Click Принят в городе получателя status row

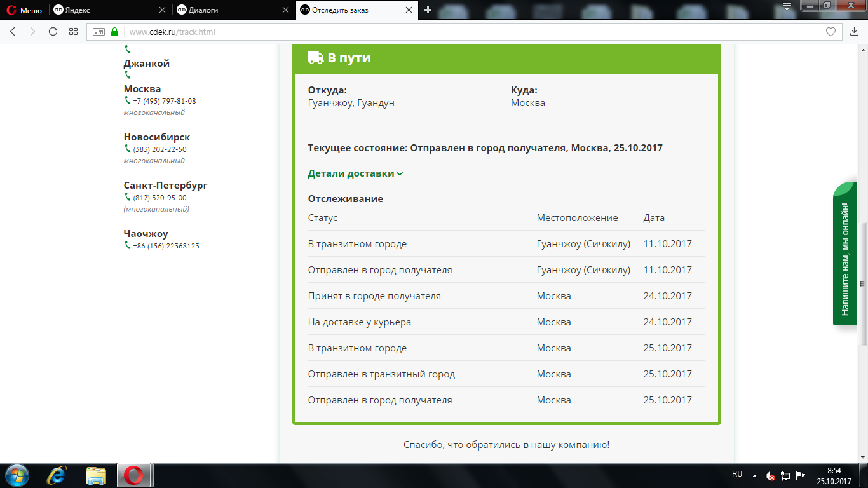pos(506,296)
